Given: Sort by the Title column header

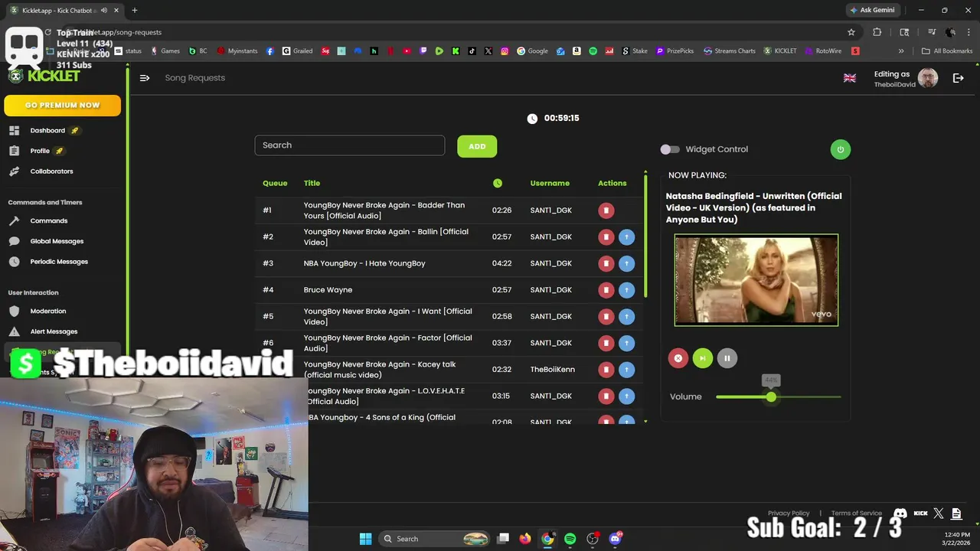Looking at the screenshot, I should pyautogui.click(x=312, y=183).
